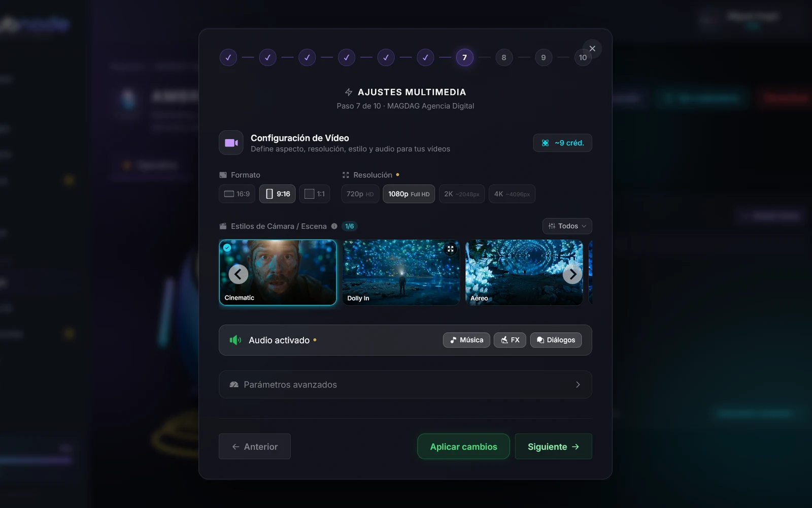
Task: Go back with Anterior button
Action: [255, 447]
